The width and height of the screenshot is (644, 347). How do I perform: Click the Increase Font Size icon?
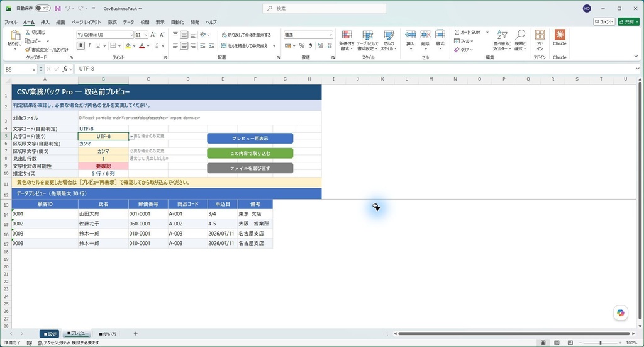click(153, 35)
